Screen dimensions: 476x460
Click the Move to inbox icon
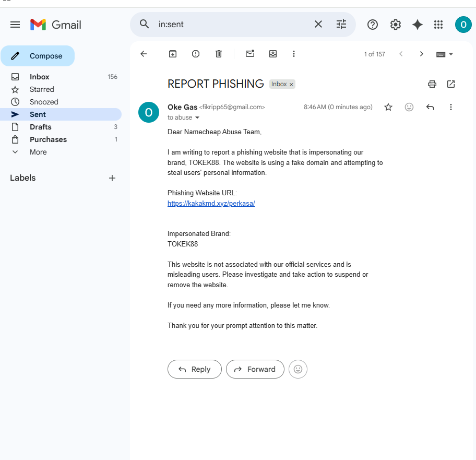pyautogui.click(x=273, y=54)
